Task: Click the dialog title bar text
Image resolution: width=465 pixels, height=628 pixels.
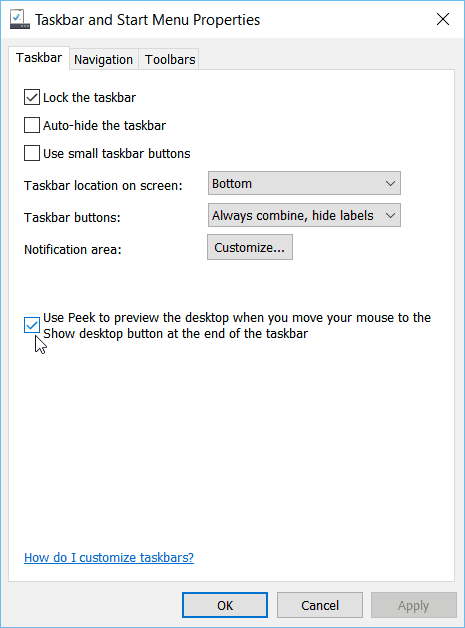Action: [147, 20]
